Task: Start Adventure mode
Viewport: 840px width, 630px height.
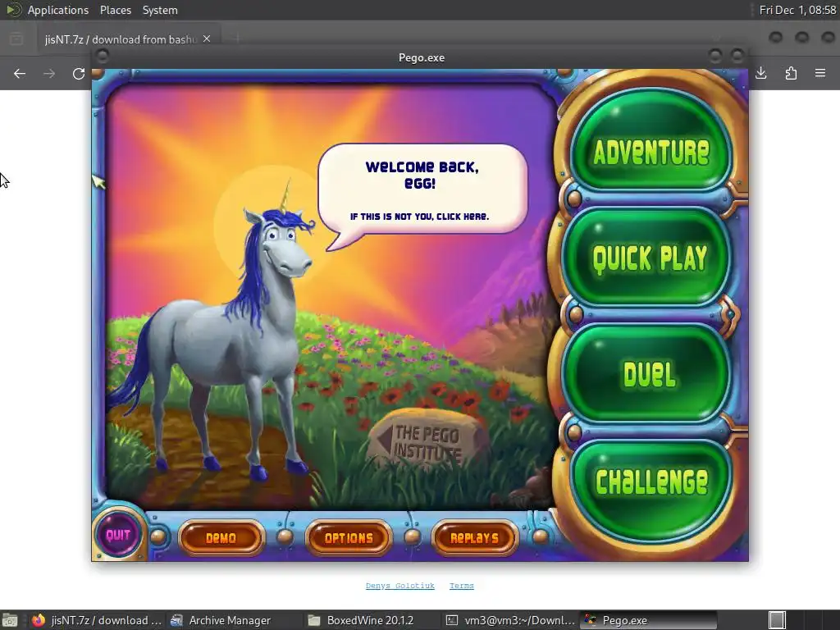Action: coord(651,140)
